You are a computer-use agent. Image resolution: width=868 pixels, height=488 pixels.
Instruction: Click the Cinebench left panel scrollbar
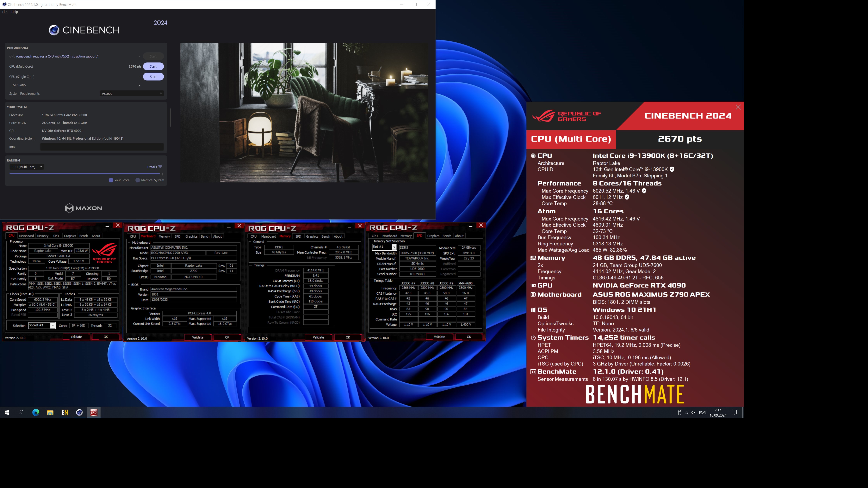click(x=170, y=118)
